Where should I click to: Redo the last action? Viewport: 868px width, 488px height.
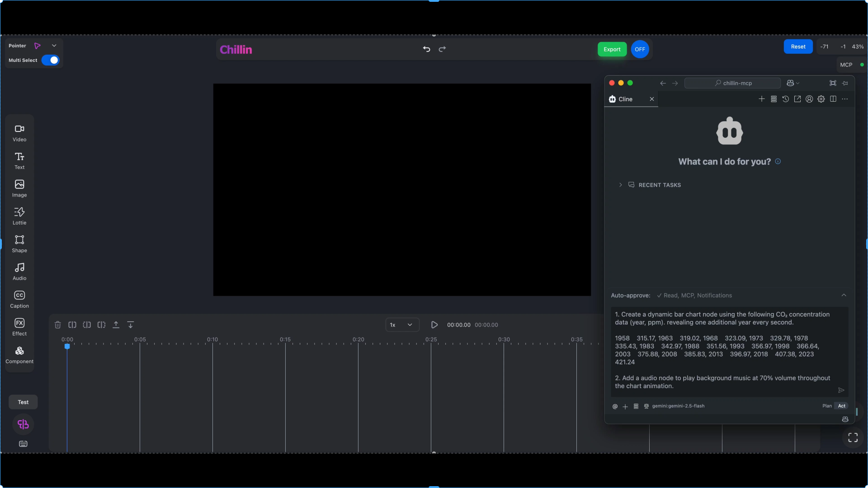[442, 49]
